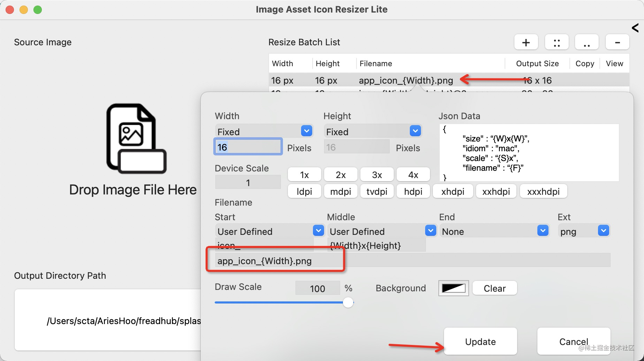
Task: Choose the hdpi density button
Action: 413,191
